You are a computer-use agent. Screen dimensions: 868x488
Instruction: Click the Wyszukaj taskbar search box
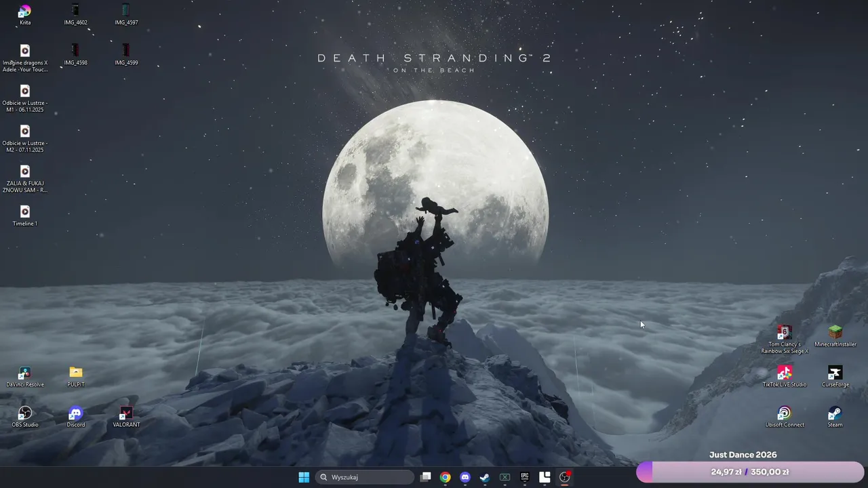click(x=365, y=477)
